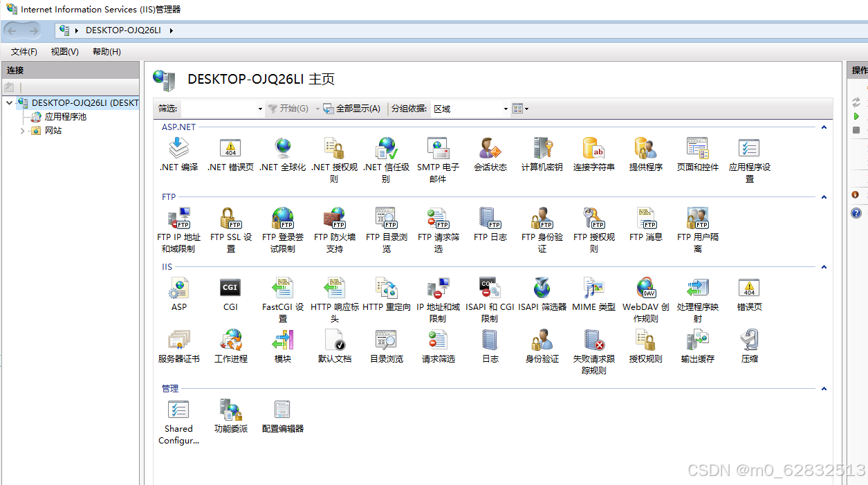868x485 pixels.
Task: Open the 分组依据 区域 dropdown
Action: [x=470, y=109]
